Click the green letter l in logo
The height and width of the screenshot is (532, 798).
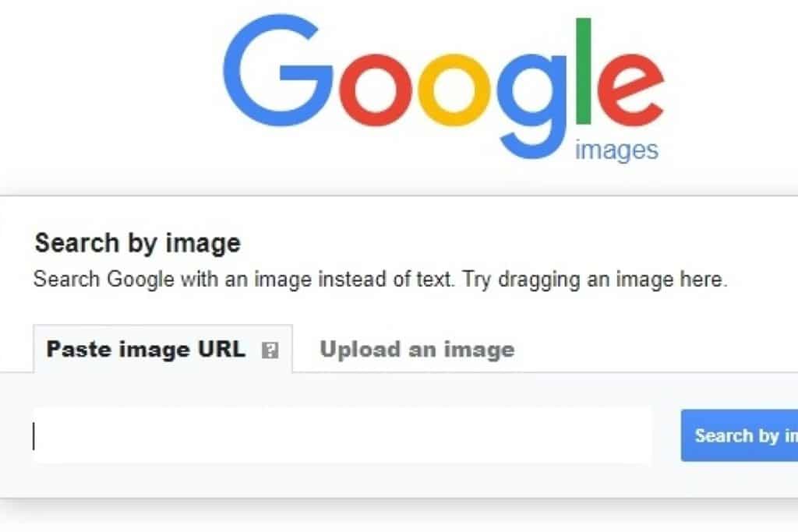coord(583,71)
